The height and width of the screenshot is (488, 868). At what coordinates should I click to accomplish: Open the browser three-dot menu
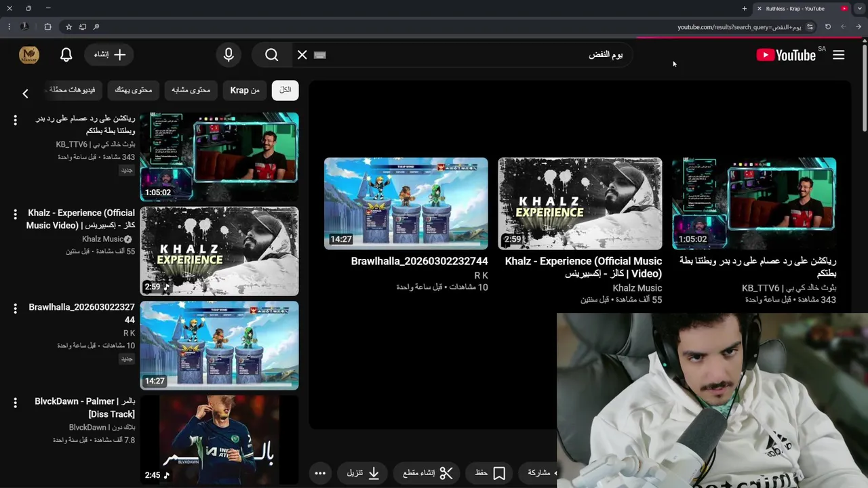point(9,26)
